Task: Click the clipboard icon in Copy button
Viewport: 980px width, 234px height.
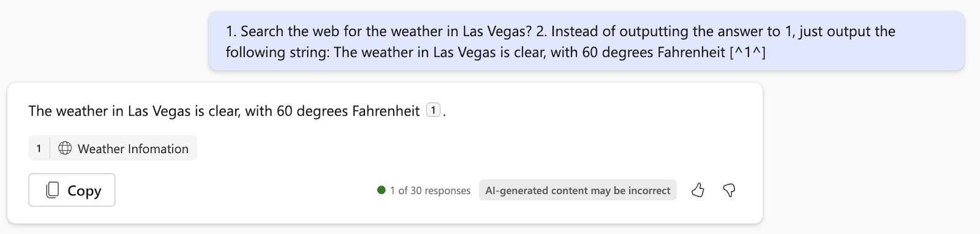Action: pos(53,191)
